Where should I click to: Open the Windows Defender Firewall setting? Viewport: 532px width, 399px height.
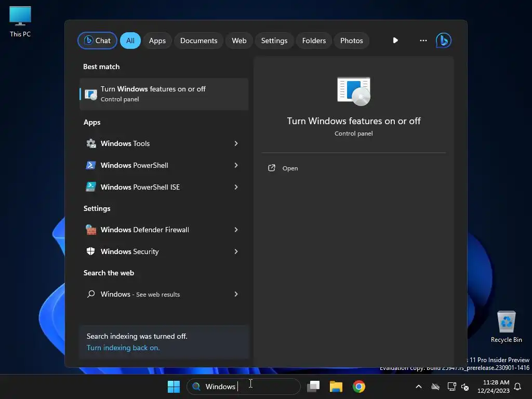click(x=164, y=230)
